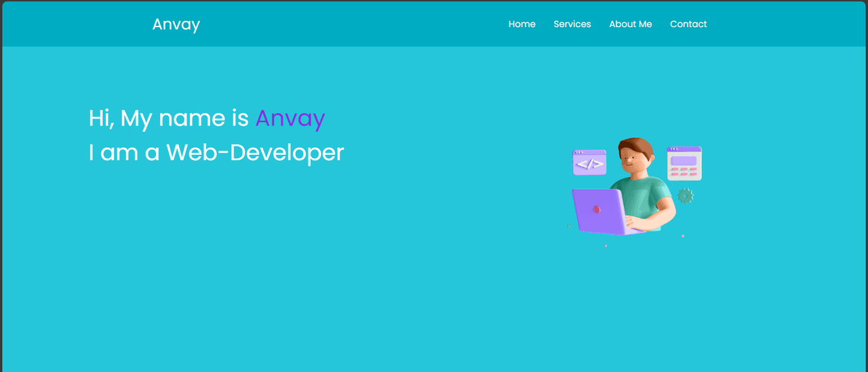Click the purple bar inside form window
The image size is (868, 372).
tap(684, 160)
